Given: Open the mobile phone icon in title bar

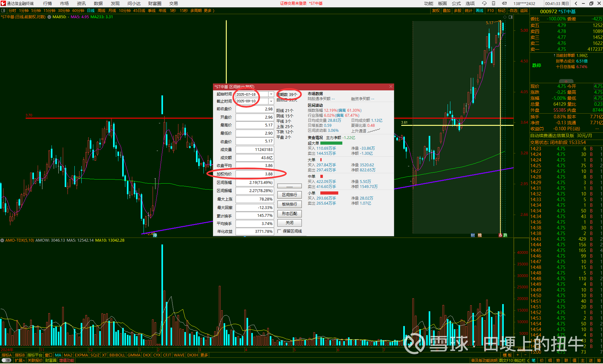Looking at the screenshot, I should (494, 3).
